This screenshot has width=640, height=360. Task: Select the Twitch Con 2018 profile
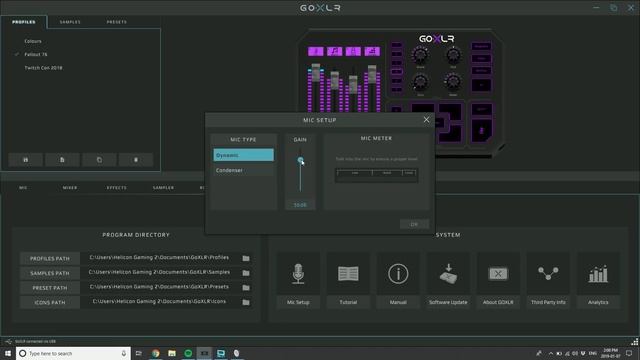(x=43, y=68)
